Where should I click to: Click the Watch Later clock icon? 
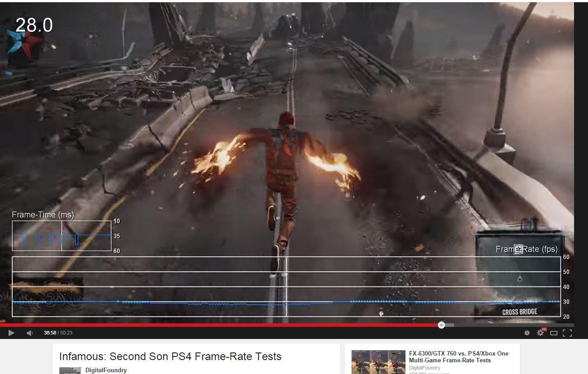[527, 333]
